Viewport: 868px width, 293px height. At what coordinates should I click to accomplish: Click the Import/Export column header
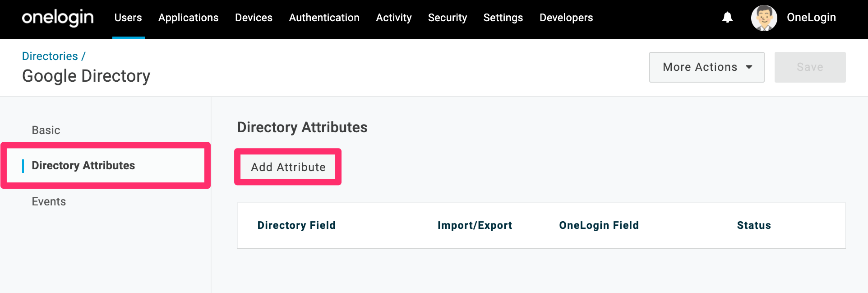pos(475,225)
